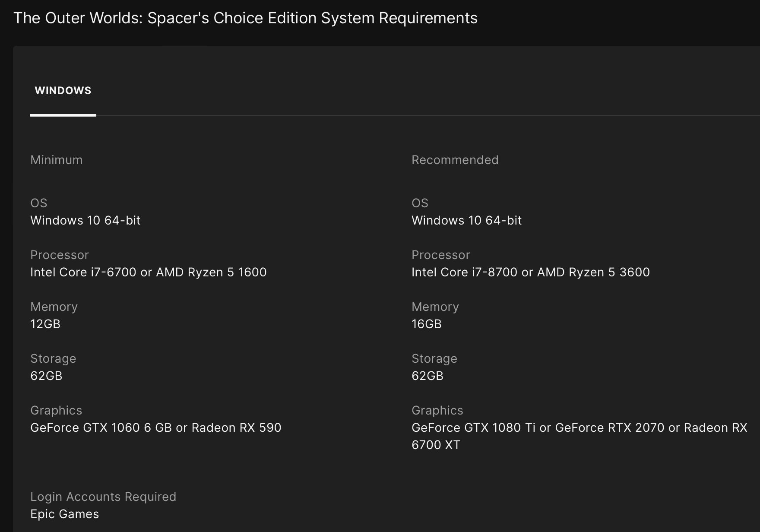This screenshot has width=760, height=532.
Task: Click the Epic Games account text
Action: (65, 514)
